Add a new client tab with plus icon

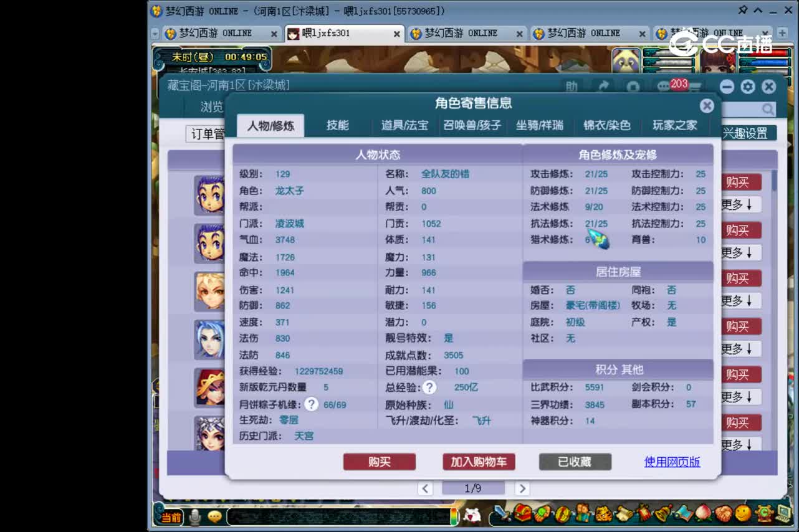click(x=782, y=33)
